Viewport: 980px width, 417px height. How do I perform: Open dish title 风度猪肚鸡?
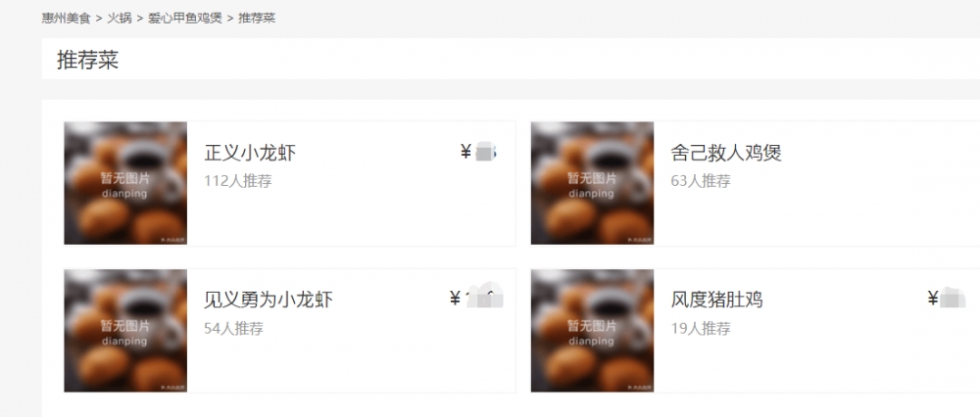pyautogui.click(x=717, y=300)
